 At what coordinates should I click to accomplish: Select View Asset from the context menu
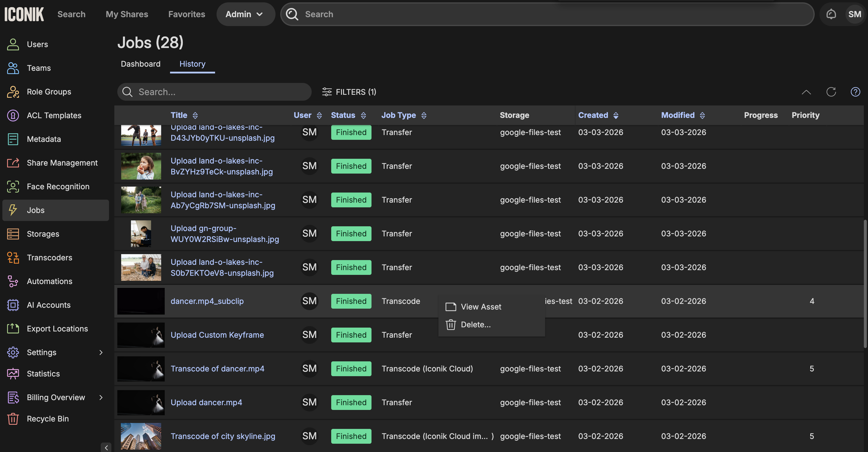[x=481, y=307]
